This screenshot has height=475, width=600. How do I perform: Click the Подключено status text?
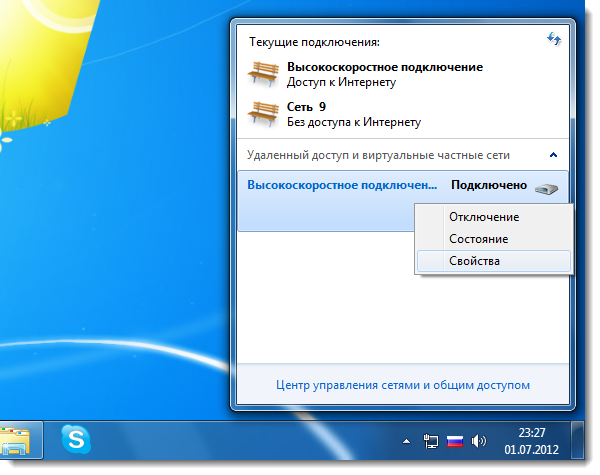tap(489, 185)
